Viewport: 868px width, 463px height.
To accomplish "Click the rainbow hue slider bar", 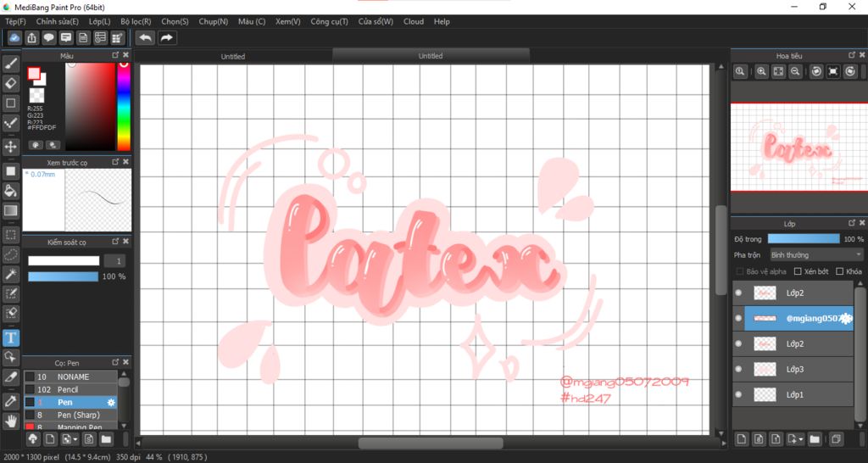I will coord(124,106).
